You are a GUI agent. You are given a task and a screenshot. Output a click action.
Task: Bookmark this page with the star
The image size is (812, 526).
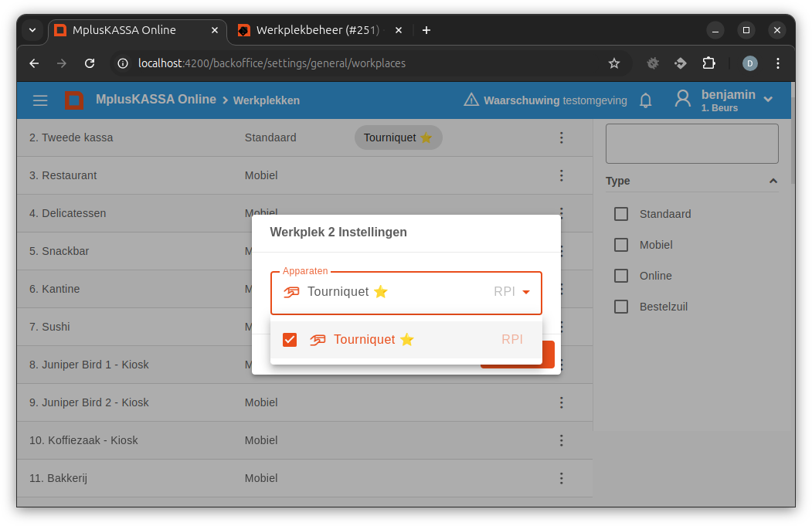point(614,63)
